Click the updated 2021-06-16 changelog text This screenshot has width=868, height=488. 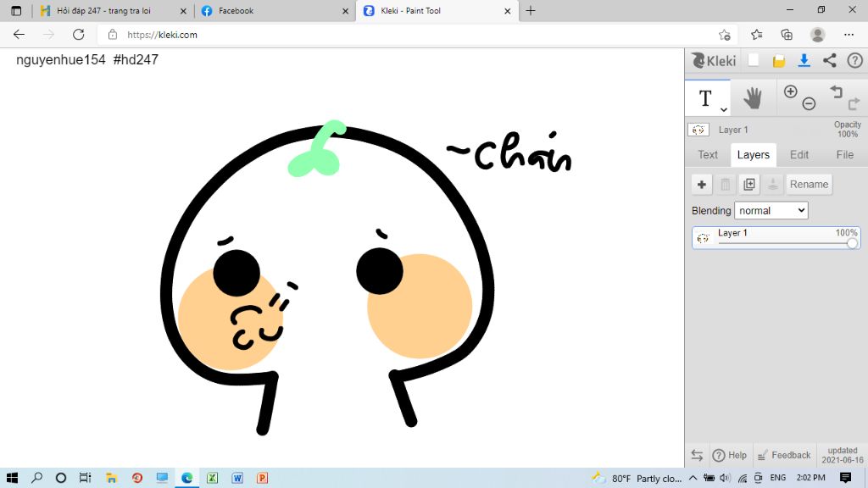coord(842,455)
